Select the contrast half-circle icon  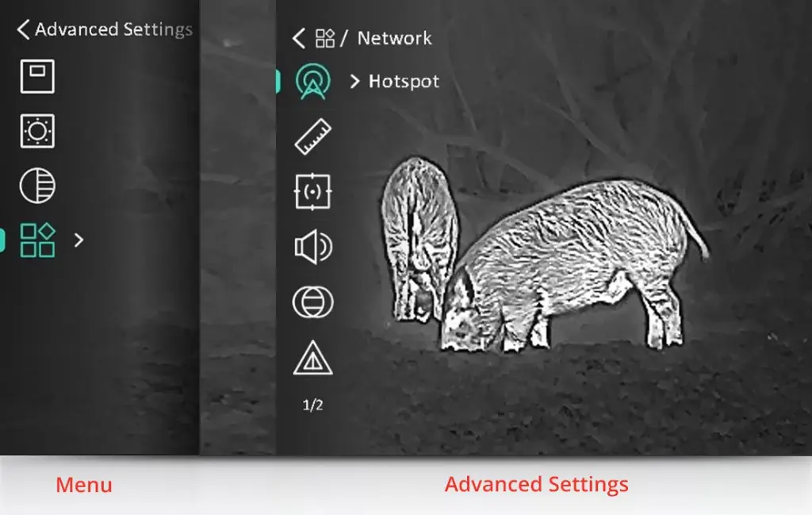[x=36, y=184]
